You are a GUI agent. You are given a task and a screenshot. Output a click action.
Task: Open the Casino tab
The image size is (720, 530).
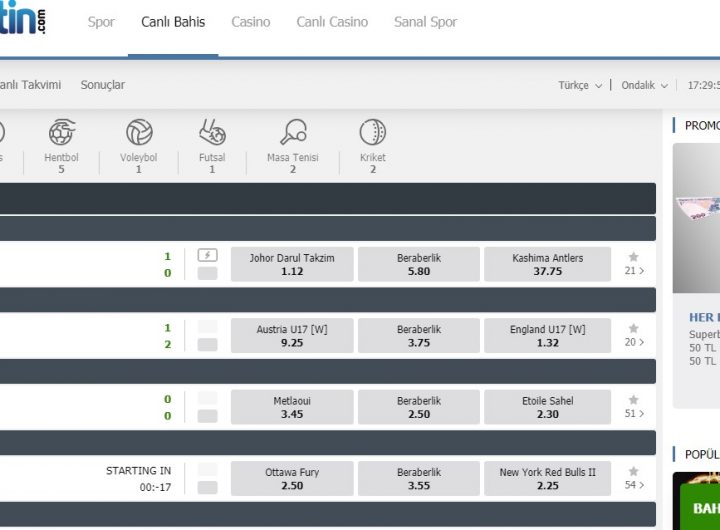[x=251, y=22]
